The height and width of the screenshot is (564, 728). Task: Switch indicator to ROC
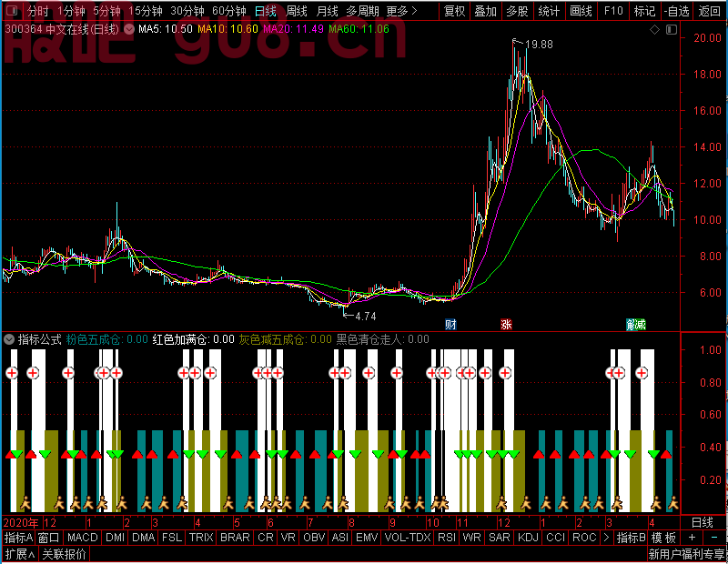tap(584, 538)
